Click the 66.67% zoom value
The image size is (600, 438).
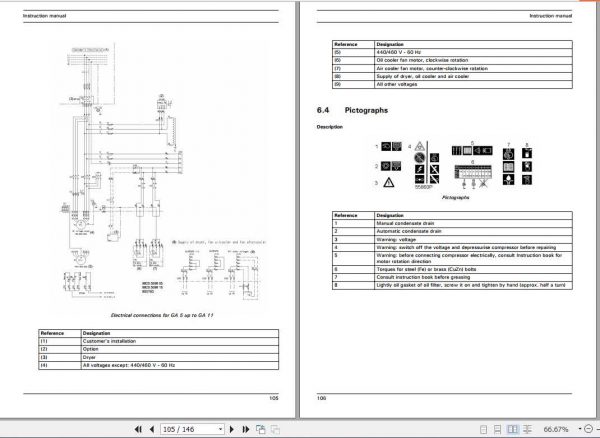556,430
